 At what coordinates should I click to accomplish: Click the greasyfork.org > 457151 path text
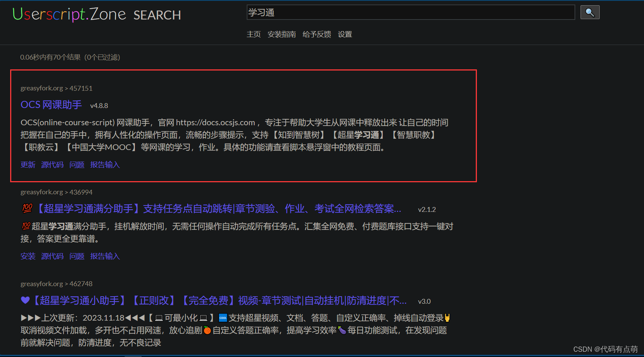[56, 88]
